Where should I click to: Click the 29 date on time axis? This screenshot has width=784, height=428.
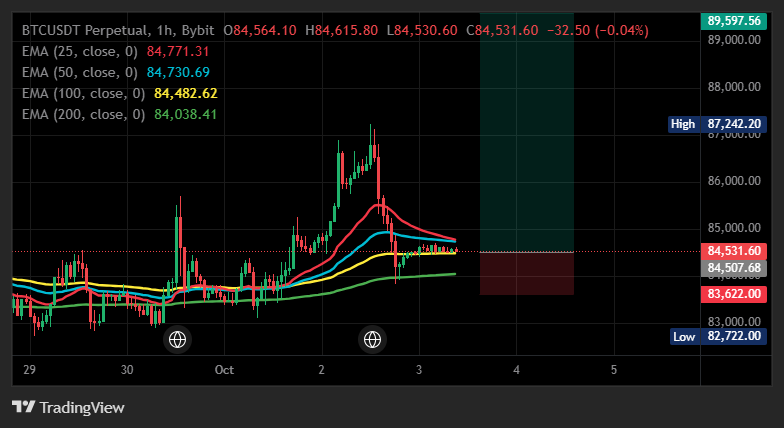point(30,370)
